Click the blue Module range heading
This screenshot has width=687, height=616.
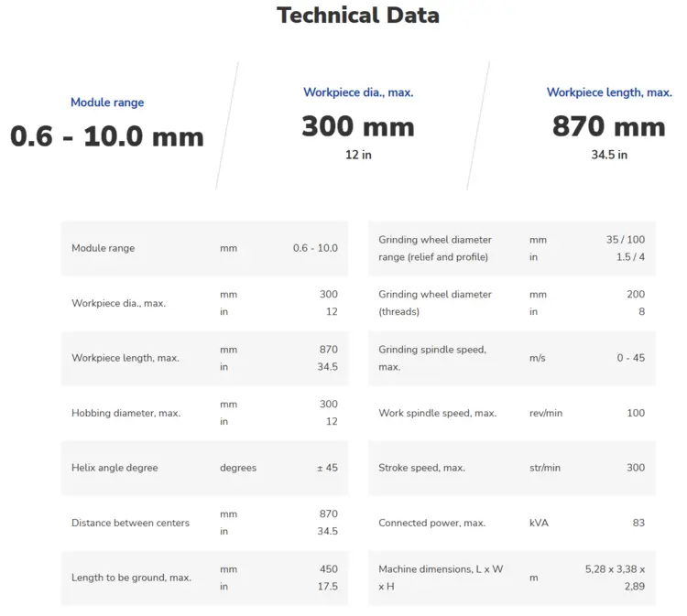107,103
